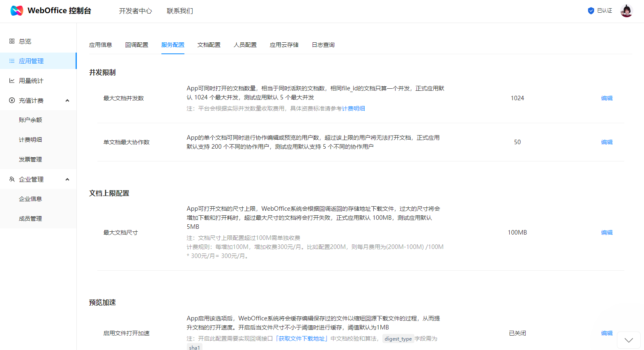Open 获取文件下载地址 callback link
The width and height of the screenshot is (644, 350).
coord(302,338)
